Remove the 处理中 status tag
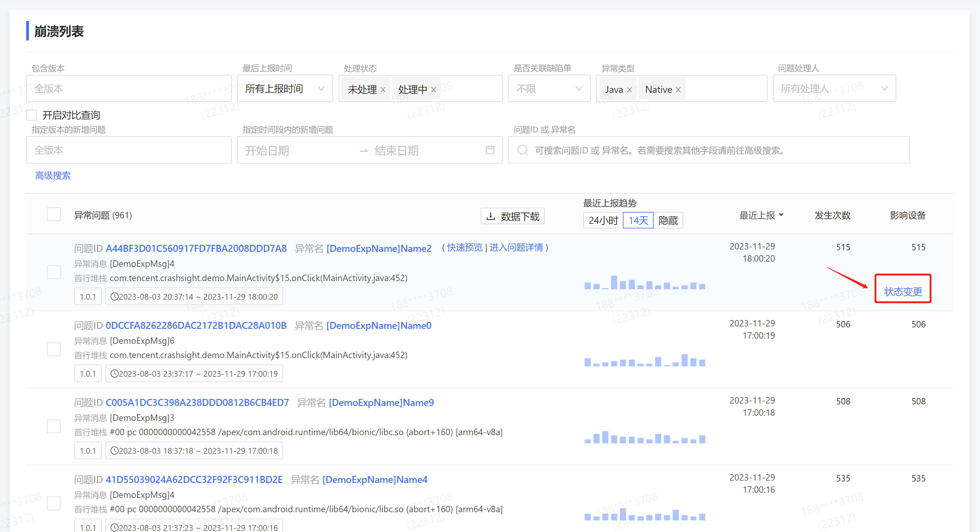Viewport: 980px width, 532px height. [x=433, y=90]
